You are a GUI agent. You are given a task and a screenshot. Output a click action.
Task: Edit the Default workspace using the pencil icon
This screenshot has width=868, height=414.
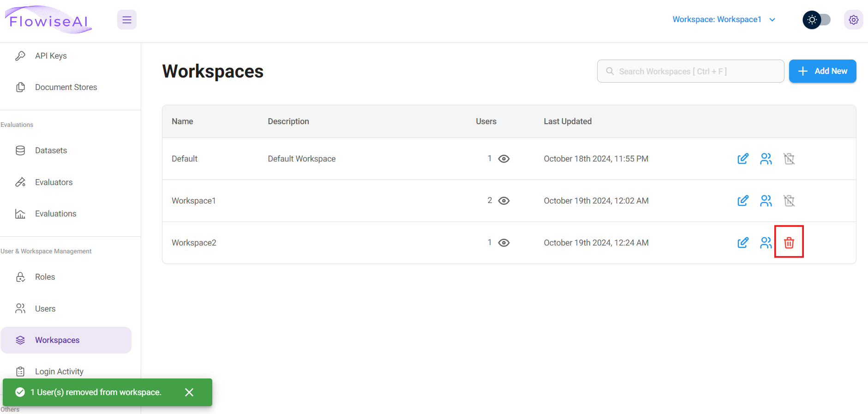coord(742,159)
